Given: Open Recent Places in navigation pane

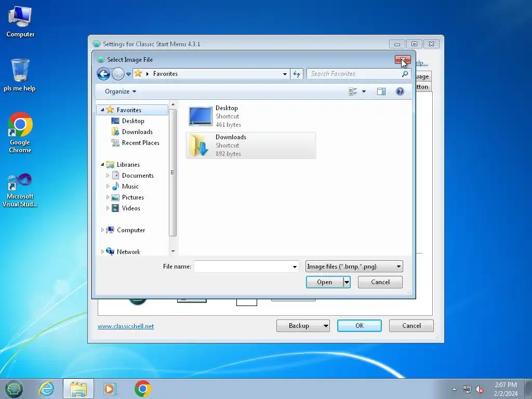Looking at the screenshot, I should 140,142.
